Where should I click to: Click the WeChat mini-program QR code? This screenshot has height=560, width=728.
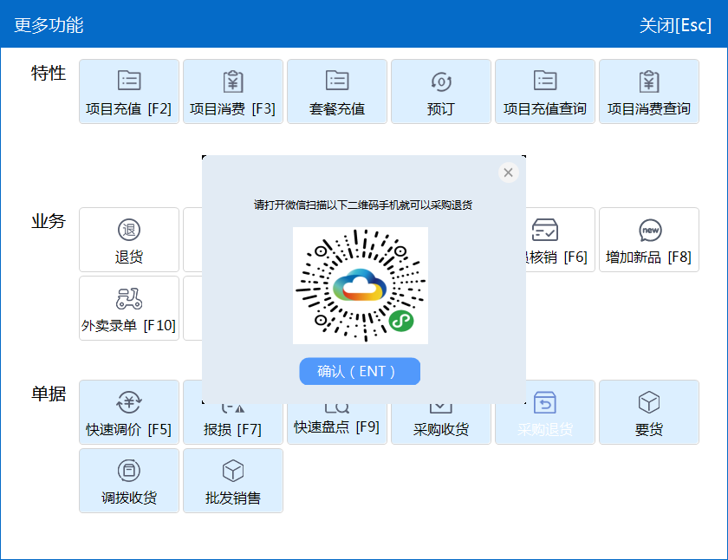coord(361,285)
